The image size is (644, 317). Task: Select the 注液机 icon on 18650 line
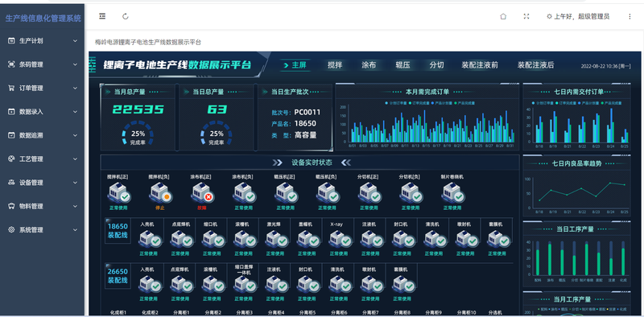[x=371, y=239]
